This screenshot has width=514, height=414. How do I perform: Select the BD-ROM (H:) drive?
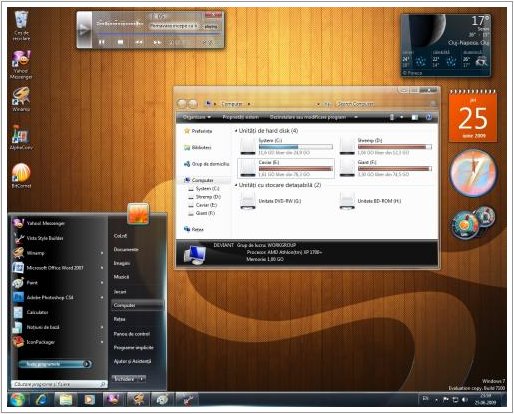[x=370, y=201]
